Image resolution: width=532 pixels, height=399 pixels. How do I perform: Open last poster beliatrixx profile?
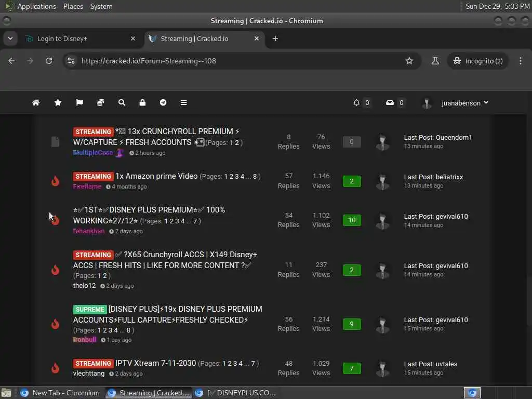click(x=449, y=177)
